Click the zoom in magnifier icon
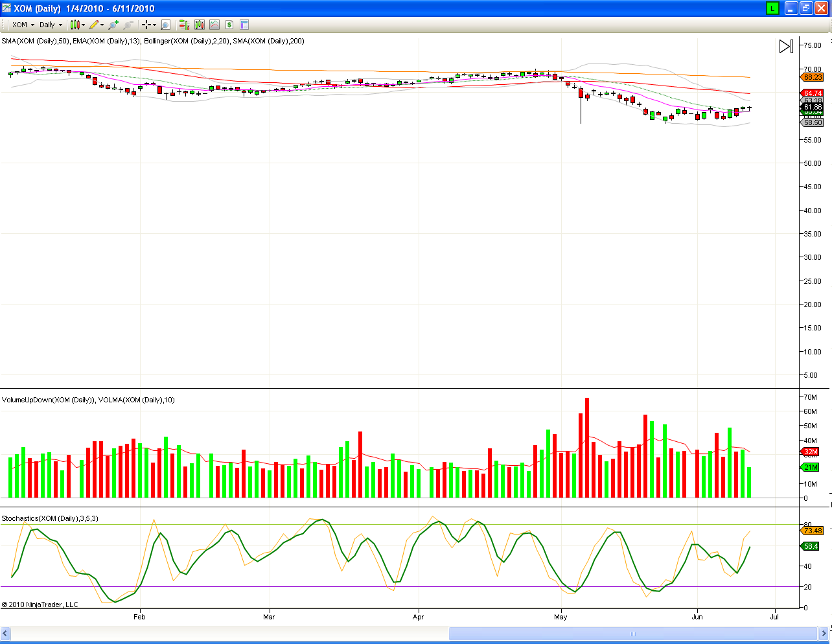 pos(113,25)
